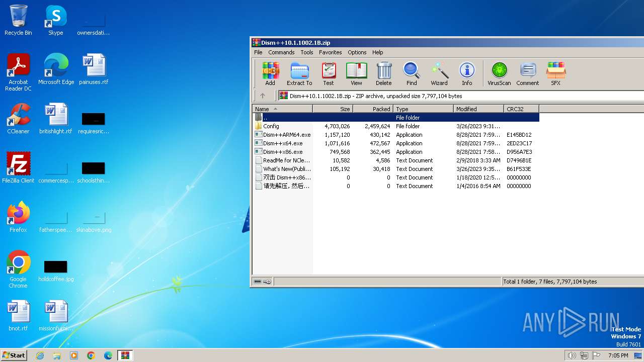Open FileZilla Client shortcut

point(18,167)
